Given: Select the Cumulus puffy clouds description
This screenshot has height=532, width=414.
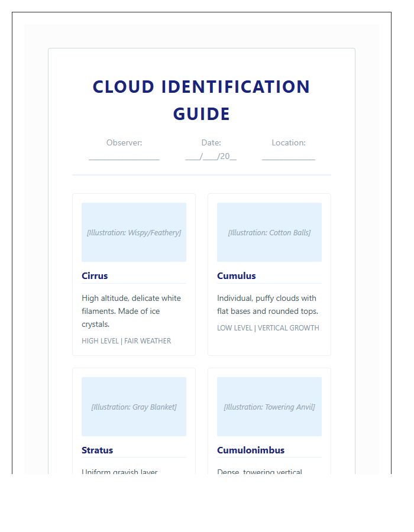Looking at the screenshot, I should tap(268, 304).
